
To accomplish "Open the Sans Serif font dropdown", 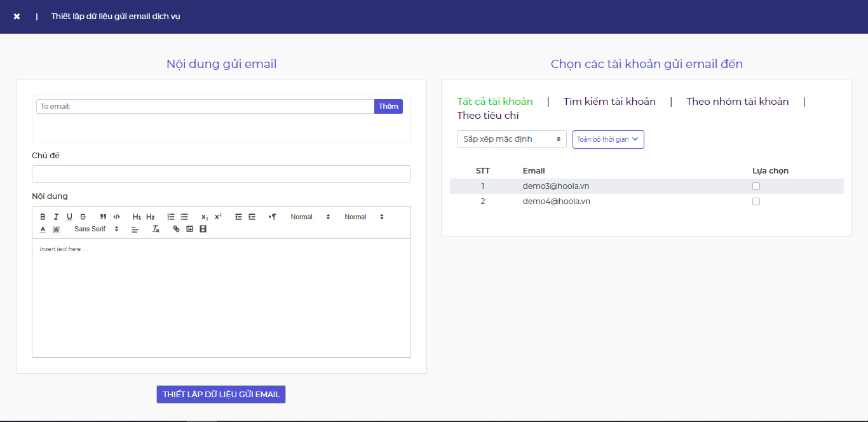I will 96,229.
